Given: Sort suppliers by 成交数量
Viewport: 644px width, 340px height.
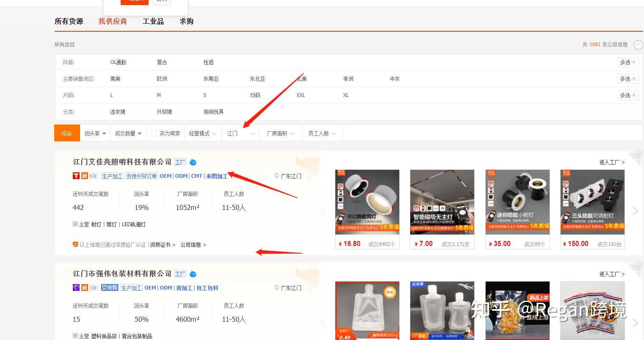Looking at the screenshot, I should (128, 133).
